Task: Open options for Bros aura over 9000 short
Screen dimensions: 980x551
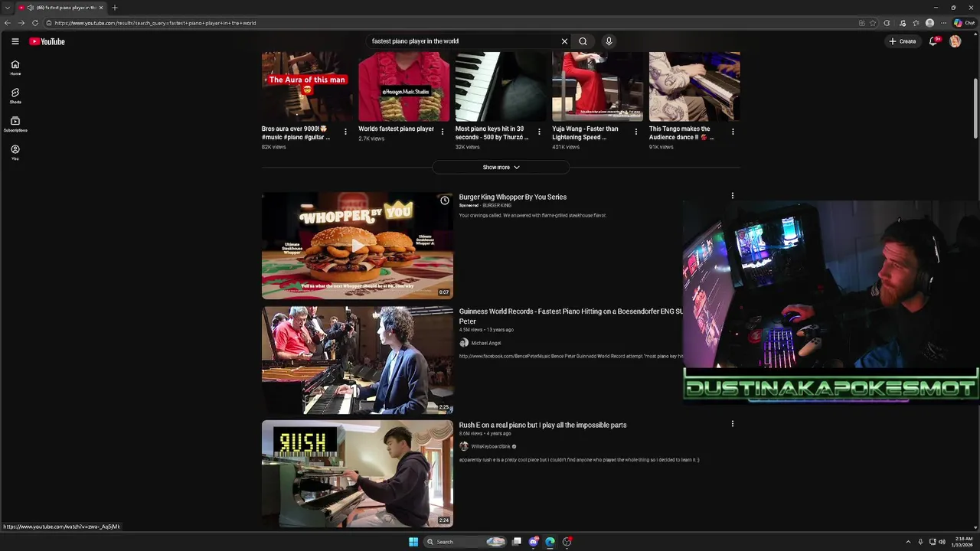Action: [345, 132]
